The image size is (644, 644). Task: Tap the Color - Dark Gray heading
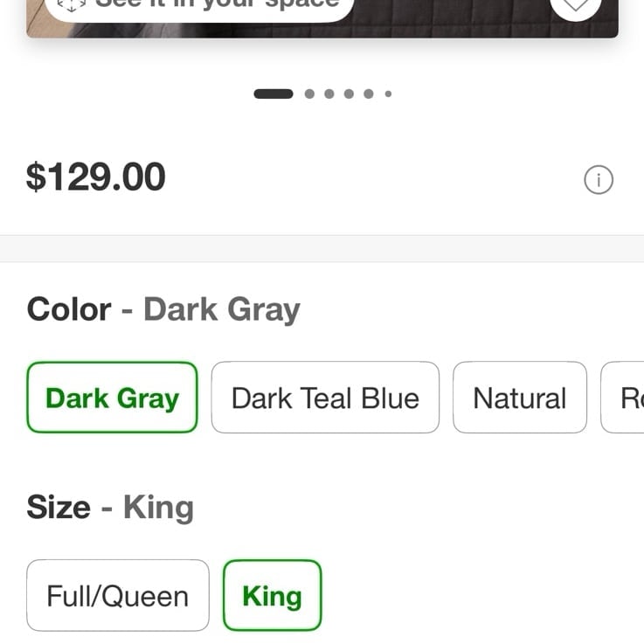(x=163, y=309)
